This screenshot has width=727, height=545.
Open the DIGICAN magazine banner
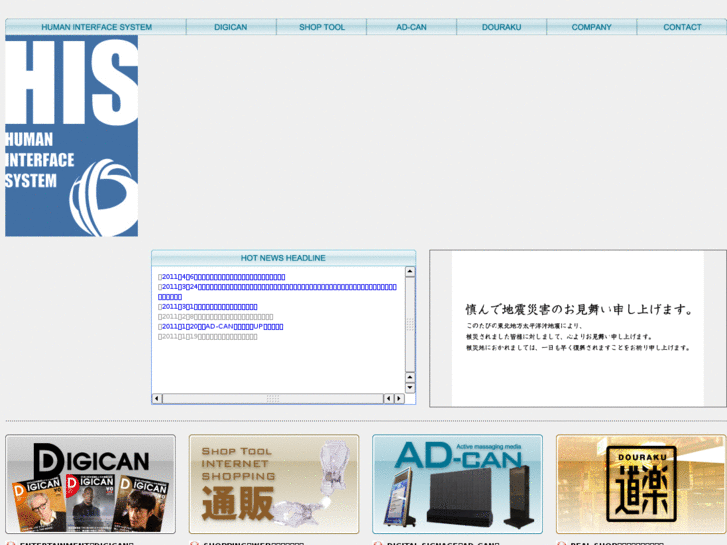click(x=90, y=484)
